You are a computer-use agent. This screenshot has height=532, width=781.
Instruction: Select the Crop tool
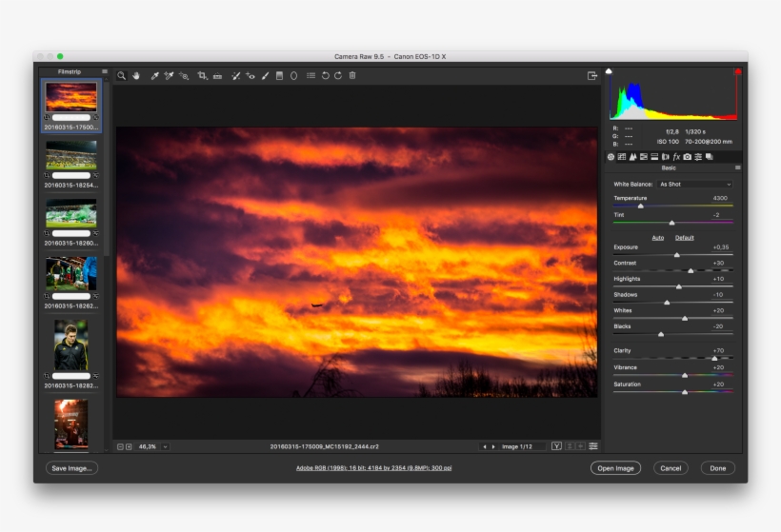coord(202,75)
